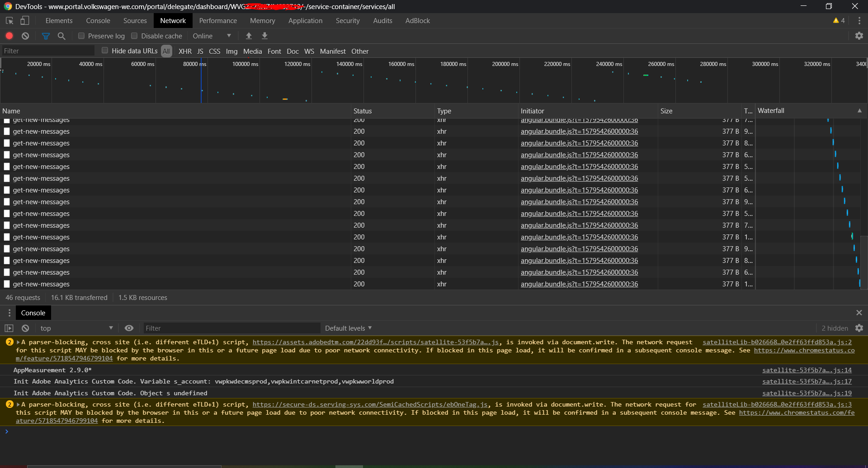Open Network settings gear icon

[859, 36]
